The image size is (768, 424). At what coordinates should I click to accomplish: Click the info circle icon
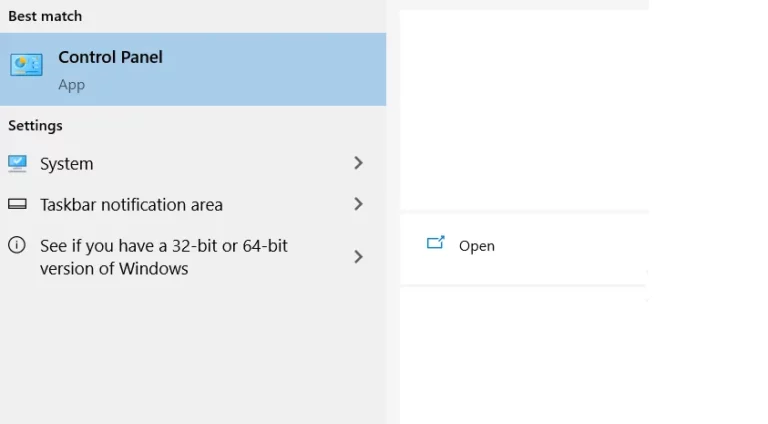(x=17, y=245)
